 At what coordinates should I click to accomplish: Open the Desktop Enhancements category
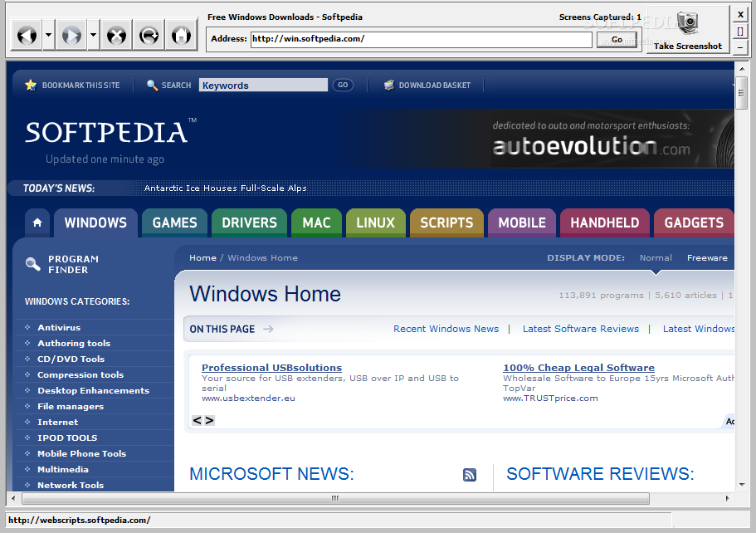(x=94, y=391)
